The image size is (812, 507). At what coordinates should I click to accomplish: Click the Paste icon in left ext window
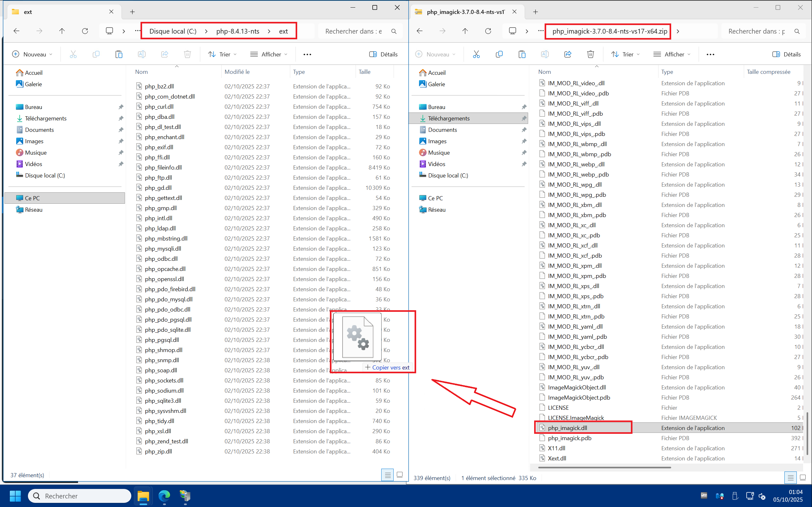(119, 54)
